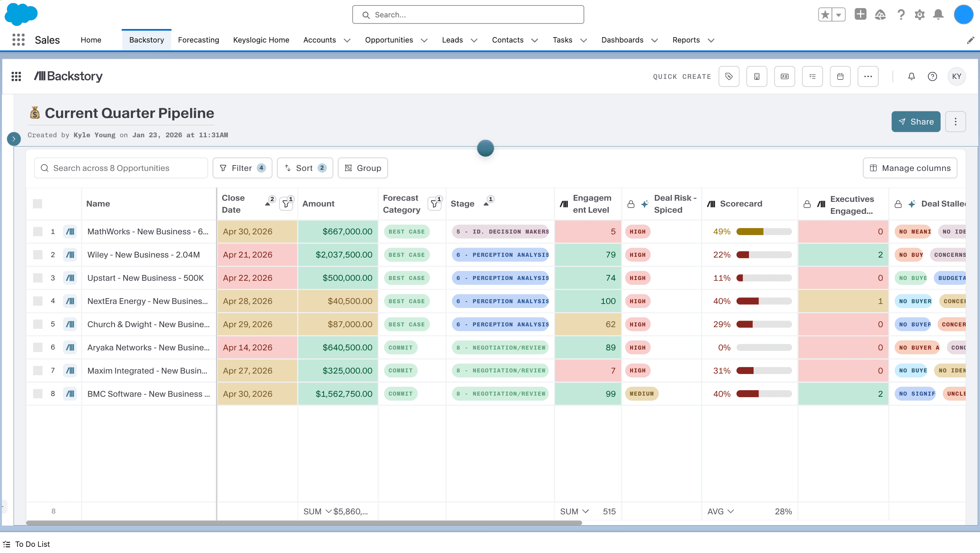Expand the Opportunities tab dropdown
Screen dimensions: 980x553
(x=424, y=40)
